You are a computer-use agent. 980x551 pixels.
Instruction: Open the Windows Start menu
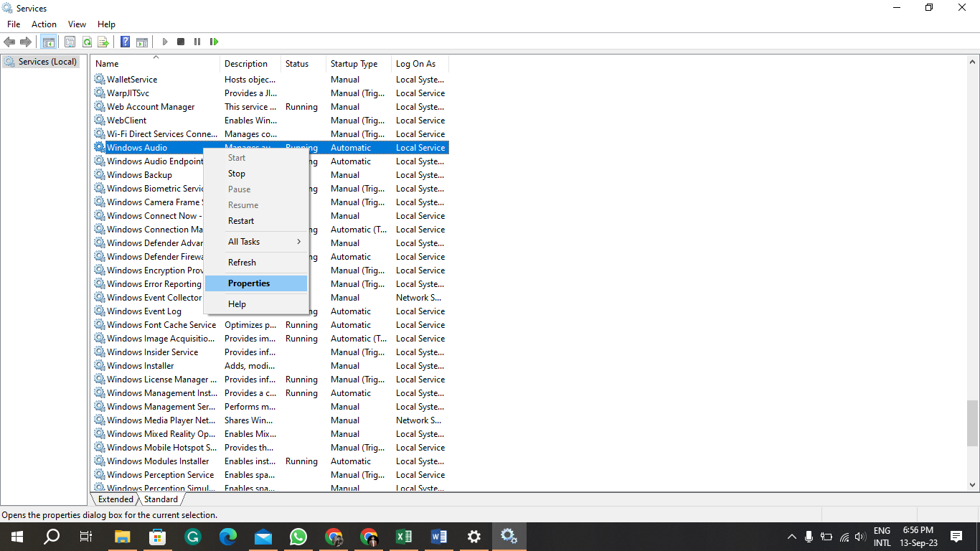(17, 537)
